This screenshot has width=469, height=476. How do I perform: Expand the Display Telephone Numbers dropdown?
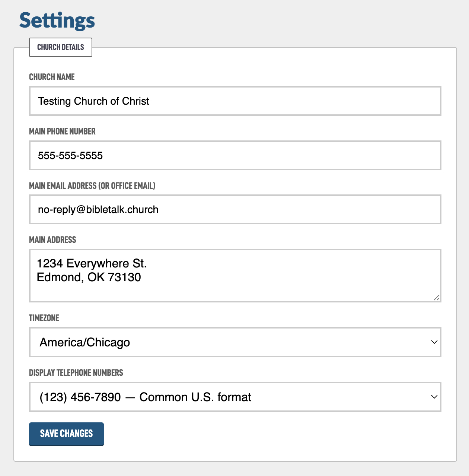coord(235,397)
